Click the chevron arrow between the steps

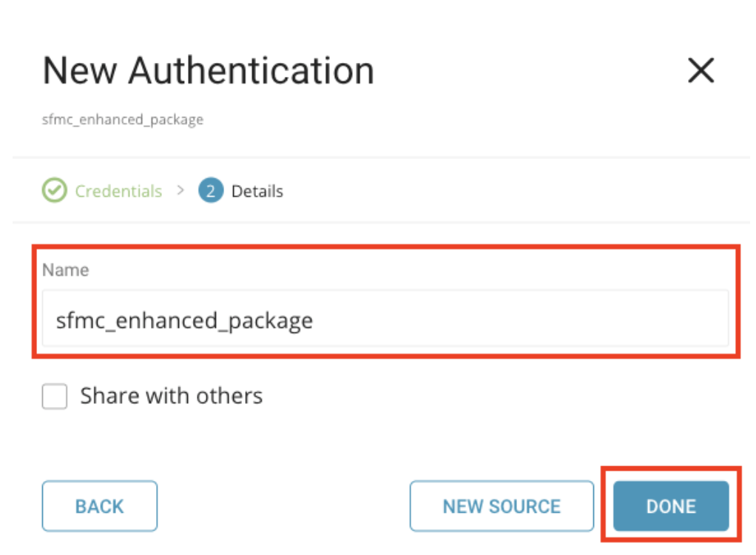pyautogui.click(x=180, y=190)
